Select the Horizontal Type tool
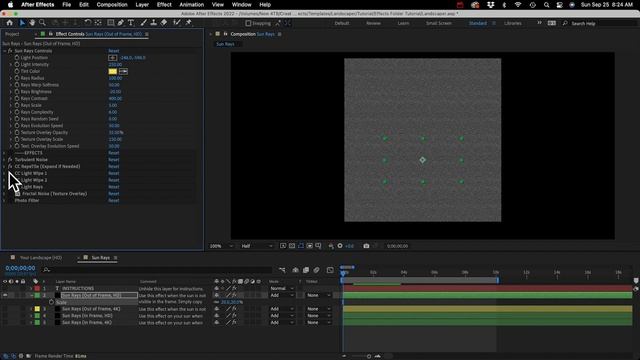The height and width of the screenshot is (360, 640). pyautogui.click(x=131, y=23)
